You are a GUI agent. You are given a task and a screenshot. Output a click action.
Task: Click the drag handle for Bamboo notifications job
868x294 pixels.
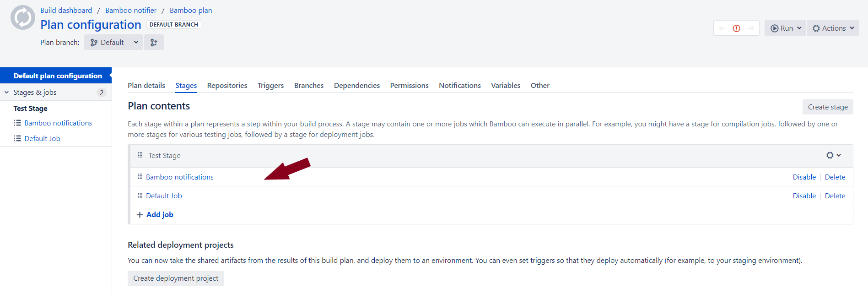[140, 177]
